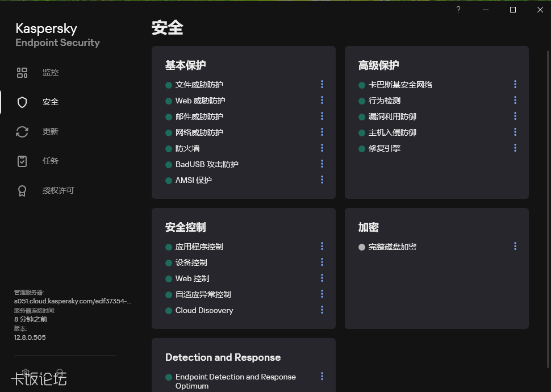Screen dimensions: 551x392
Task: Click the 8 分钟之前 connection time
Action: coord(31,319)
